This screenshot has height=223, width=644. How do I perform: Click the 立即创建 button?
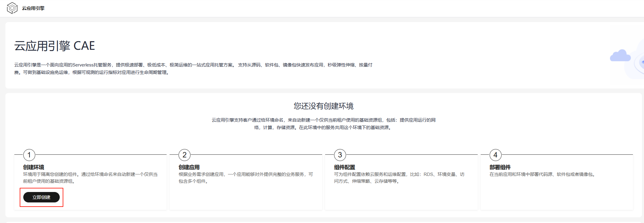click(x=42, y=197)
